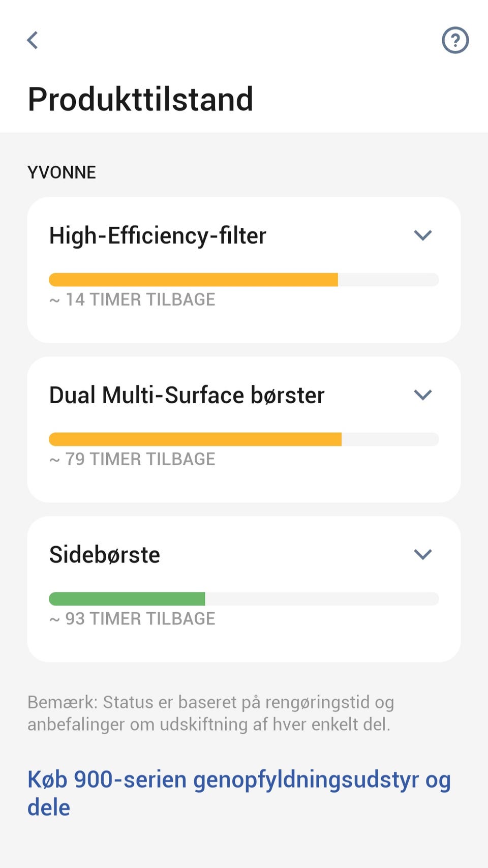Viewport: 488px width, 868px height.
Task: Tap the 93 TIMER TILBAGE label
Action: [x=132, y=619]
